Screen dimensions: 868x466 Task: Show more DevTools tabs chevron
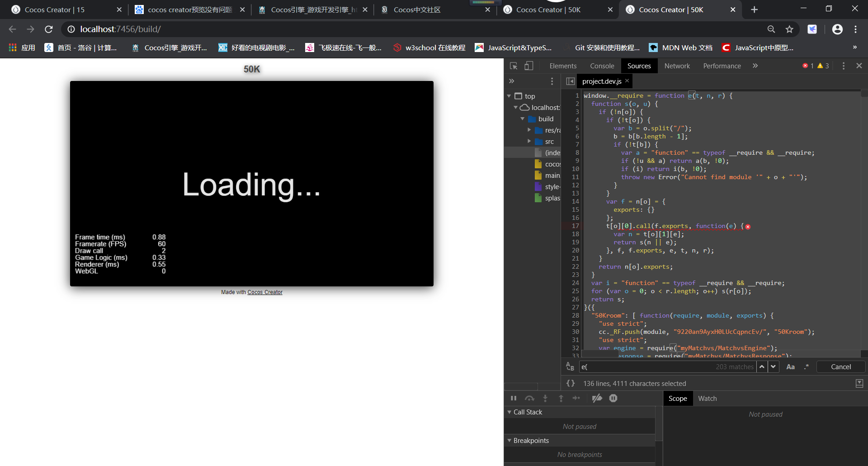coord(755,66)
